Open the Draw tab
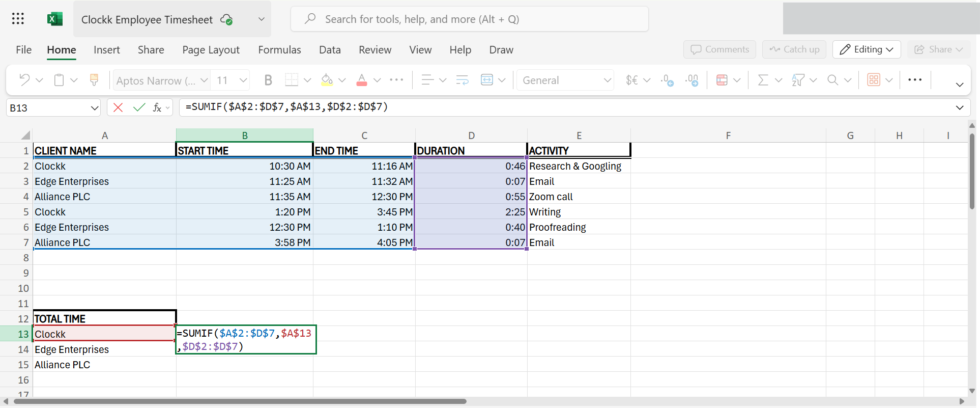Image resolution: width=980 pixels, height=408 pixels. [501, 50]
